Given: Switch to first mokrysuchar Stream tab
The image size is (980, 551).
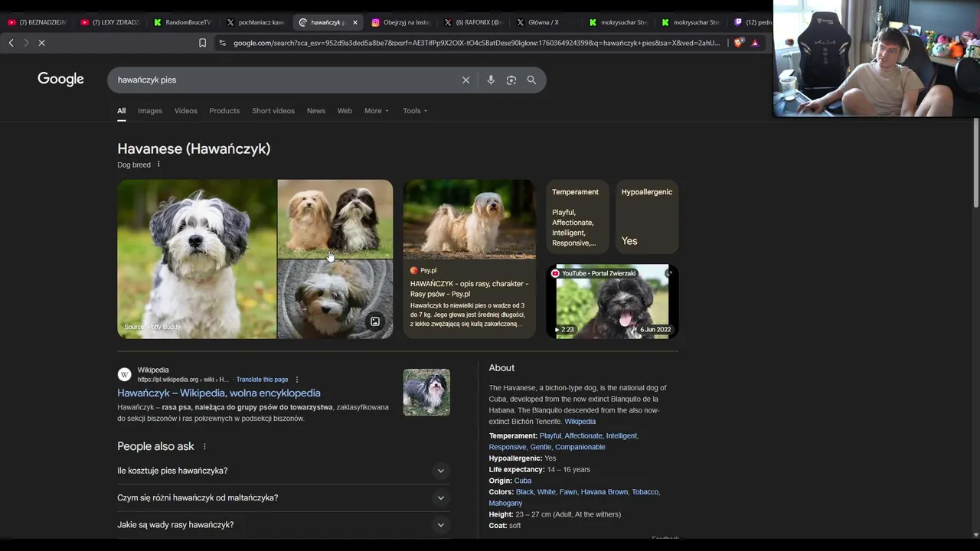Looking at the screenshot, I should 619,22.
